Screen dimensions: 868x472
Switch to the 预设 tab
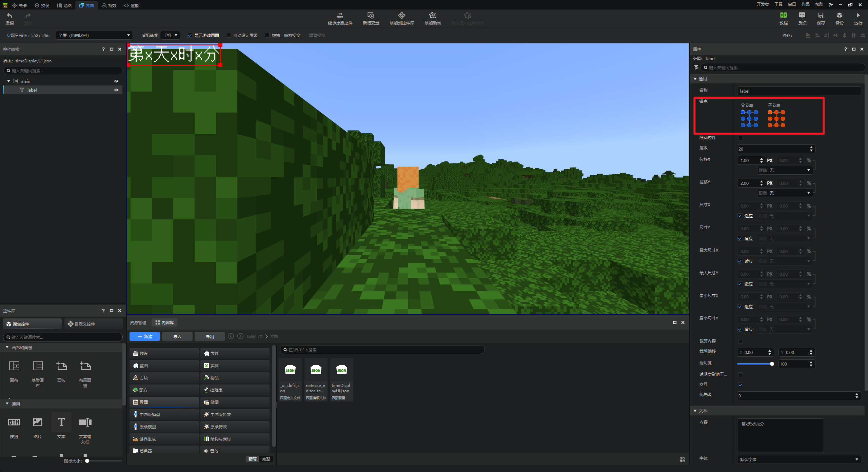coord(42,5)
